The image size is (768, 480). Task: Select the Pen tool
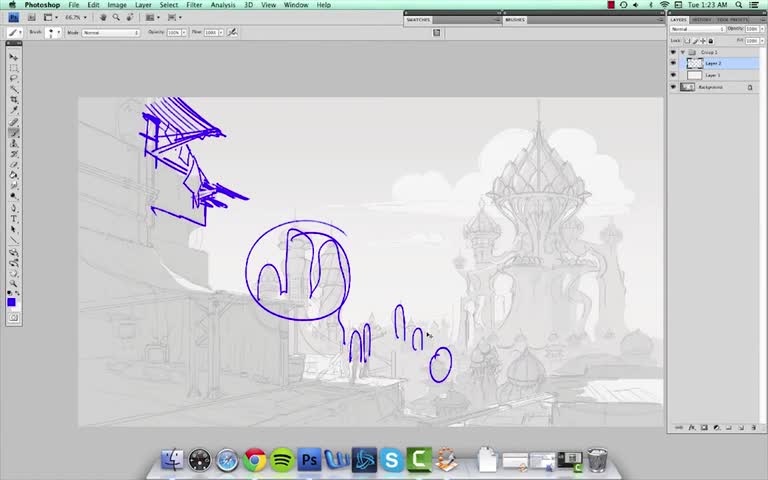[x=14, y=208]
